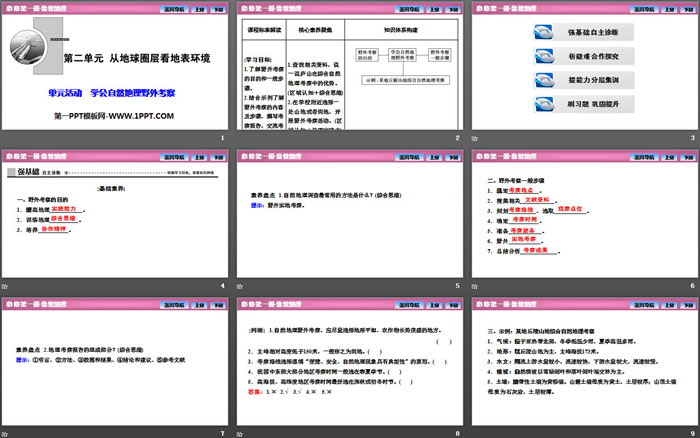The width and height of the screenshot is (700, 438).
Task: Click the 返回导航 button on slide 7
Action: coord(174,305)
